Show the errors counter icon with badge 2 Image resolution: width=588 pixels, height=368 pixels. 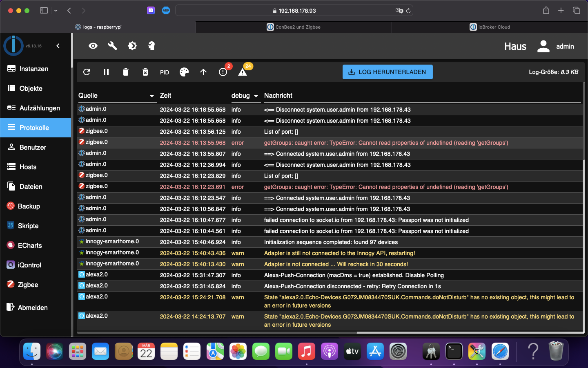pyautogui.click(x=223, y=72)
